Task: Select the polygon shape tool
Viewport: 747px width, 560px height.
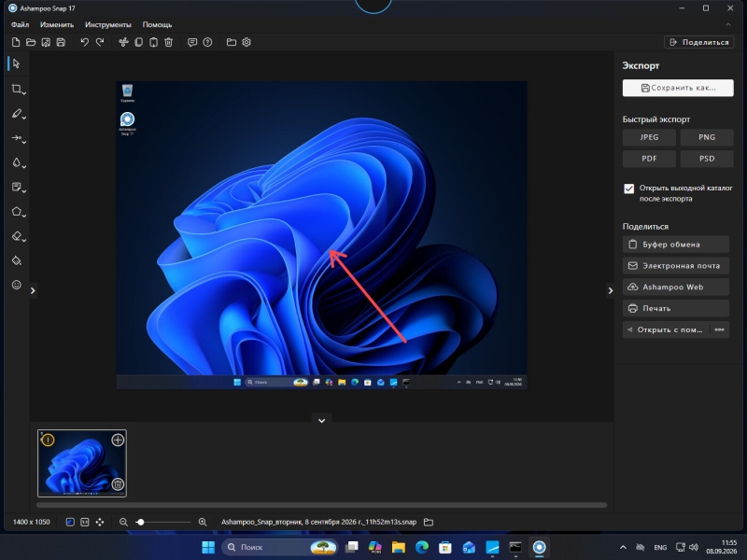Action: click(x=16, y=212)
